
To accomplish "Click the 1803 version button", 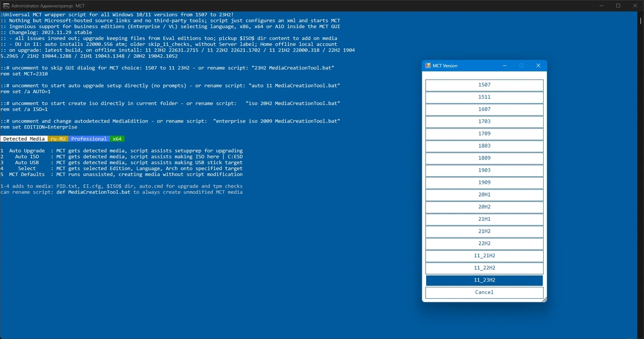I will [x=484, y=146].
